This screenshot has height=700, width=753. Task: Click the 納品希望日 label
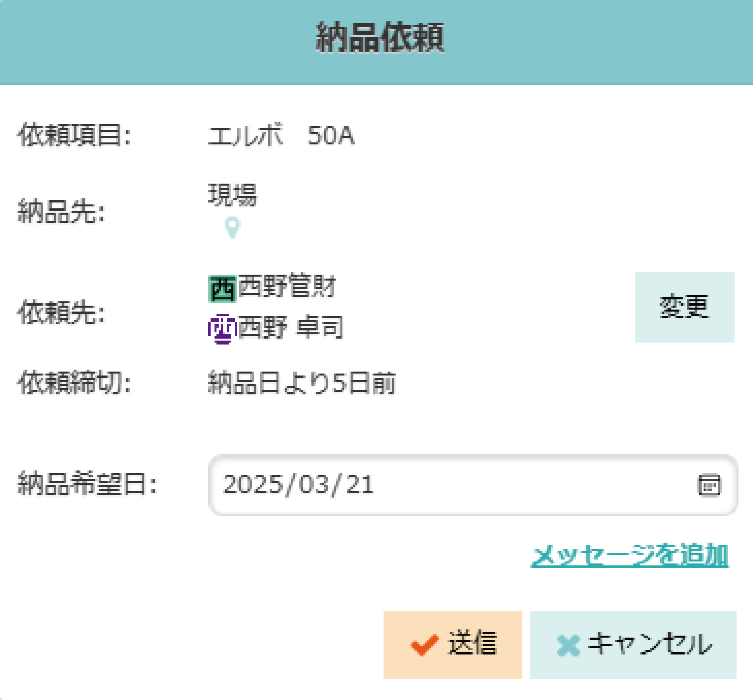coord(87,484)
